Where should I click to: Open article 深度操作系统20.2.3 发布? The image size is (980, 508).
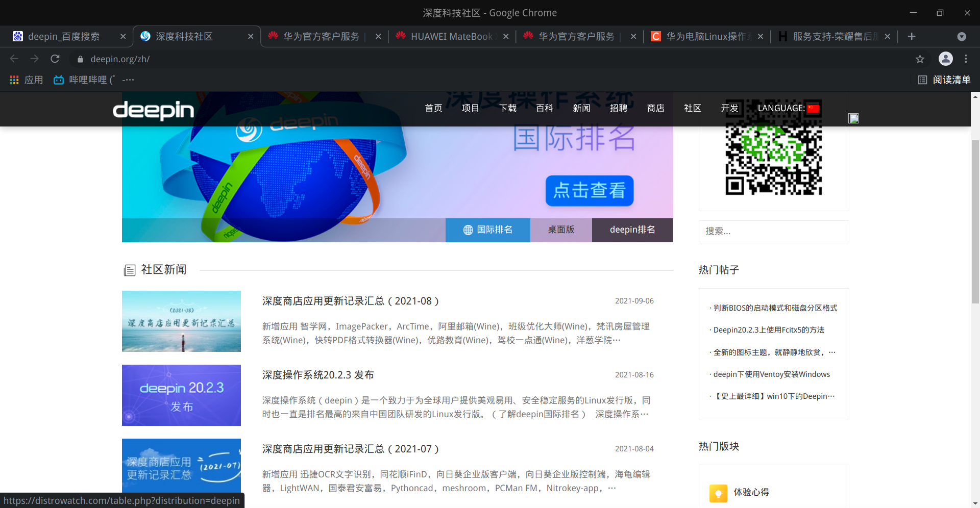click(x=318, y=375)
